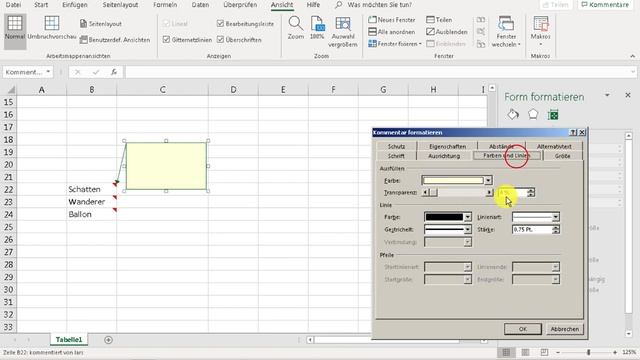Add a new sheet with plus icon
Image resolution: width=640 pixels, height=360 pixels.
click(x=108, y=340)
